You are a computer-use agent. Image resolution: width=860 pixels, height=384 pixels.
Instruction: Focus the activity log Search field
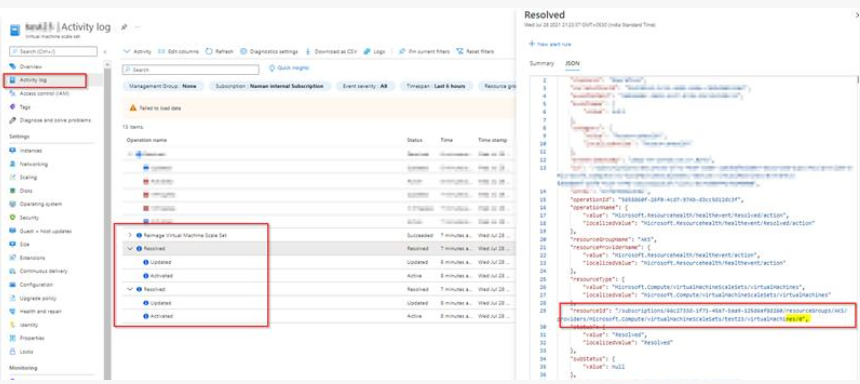[x=191, y=70]
